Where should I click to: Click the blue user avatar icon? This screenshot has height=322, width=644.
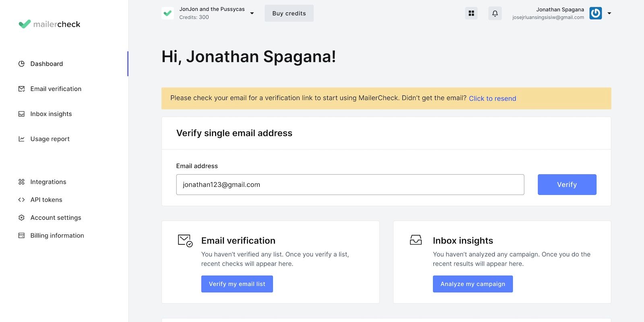pyautogui.click(x=595, y=13)
